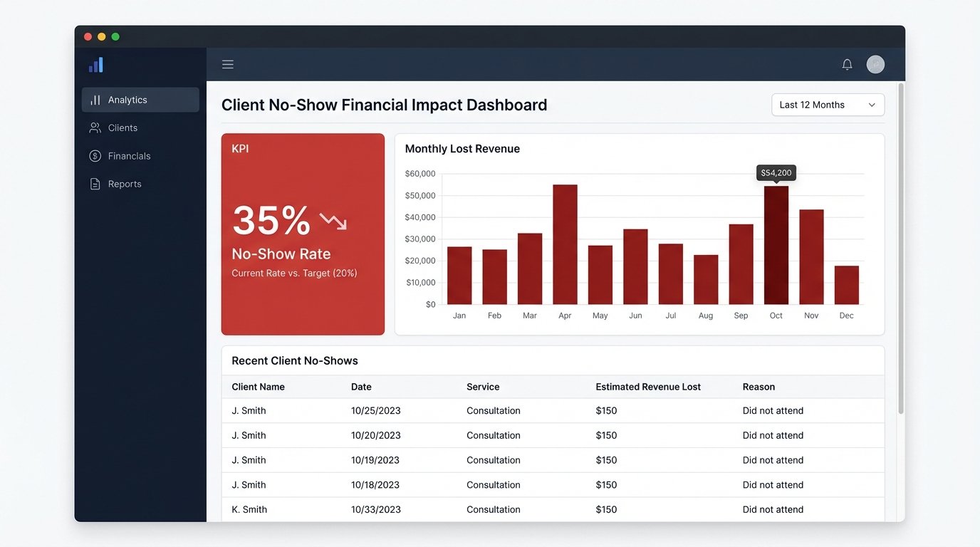Click the app logo icon at sidebar top
Image resolution: width=980 pixels, height=547 pixels.
coord(95,64)
